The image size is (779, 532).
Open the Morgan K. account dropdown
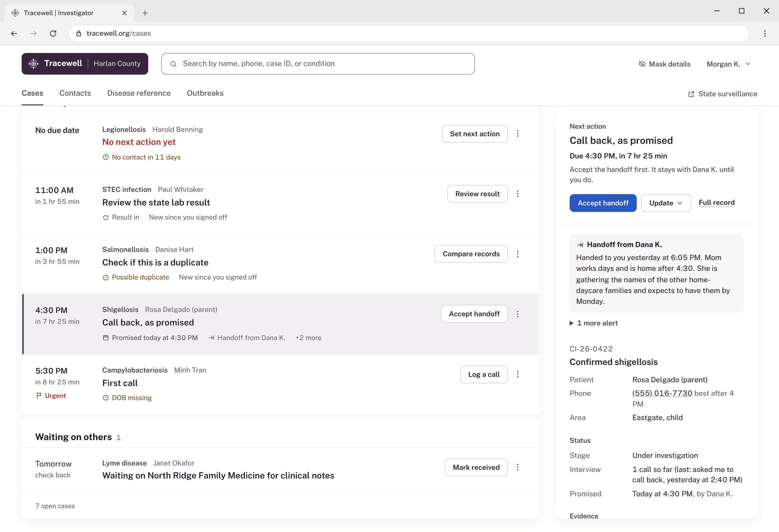point(728,64)
